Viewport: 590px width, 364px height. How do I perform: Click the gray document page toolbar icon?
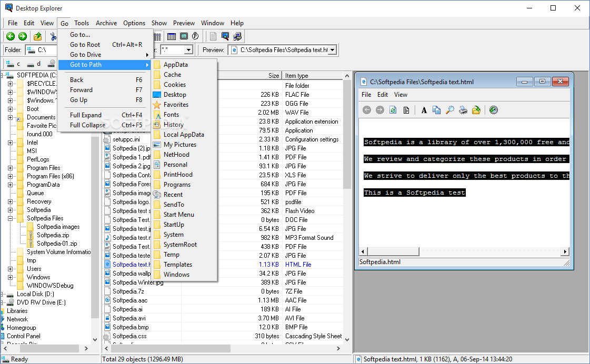213,36
